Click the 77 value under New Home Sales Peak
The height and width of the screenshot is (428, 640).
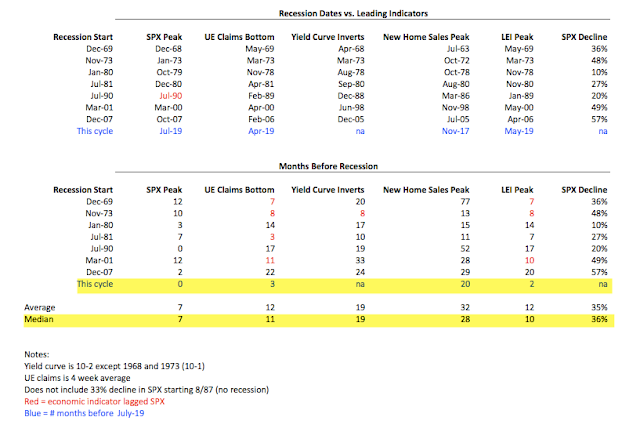pyautogui.click(x=465, y=202)
